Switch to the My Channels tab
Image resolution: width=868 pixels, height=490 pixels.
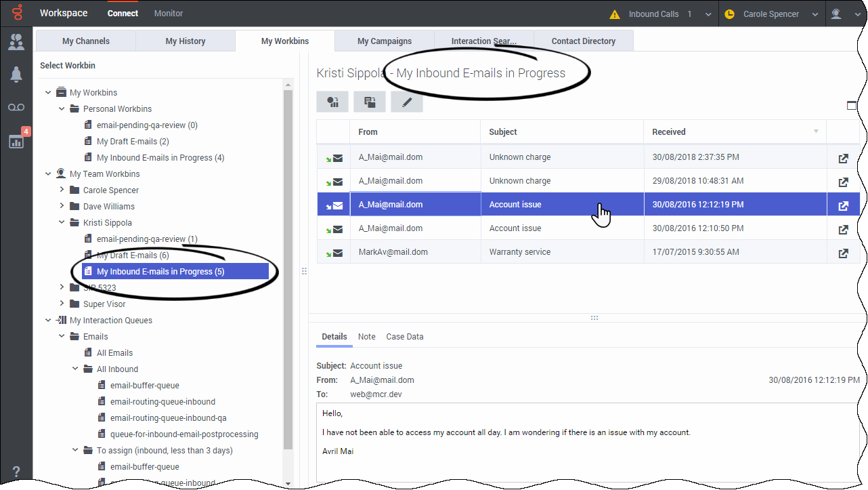[x=86, y=41]
